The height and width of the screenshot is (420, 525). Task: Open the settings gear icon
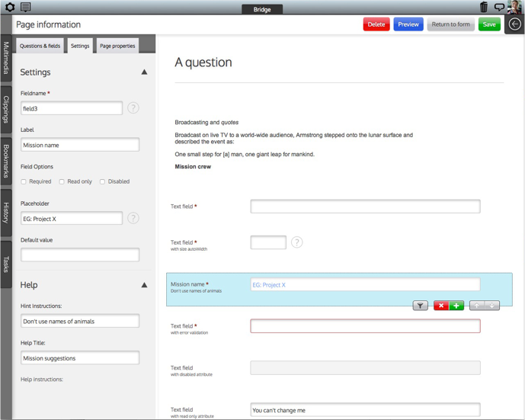tap(10, 7)
